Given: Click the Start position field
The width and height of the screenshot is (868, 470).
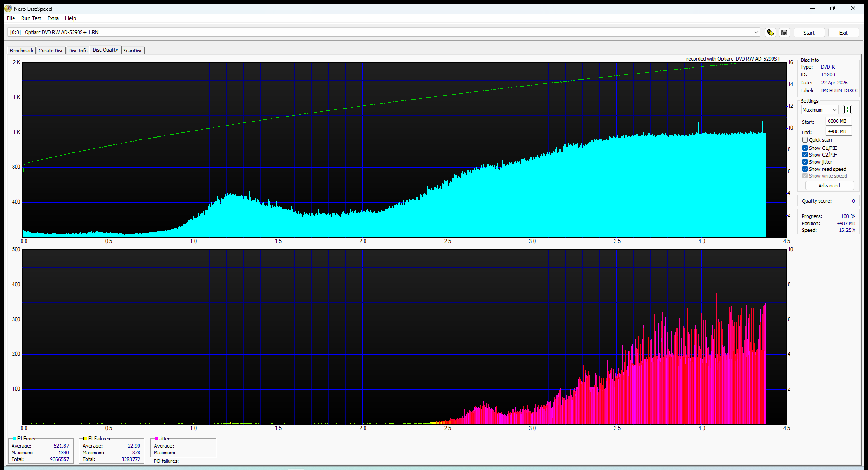Looking at the screenshot, I should [x=838, y=122].
